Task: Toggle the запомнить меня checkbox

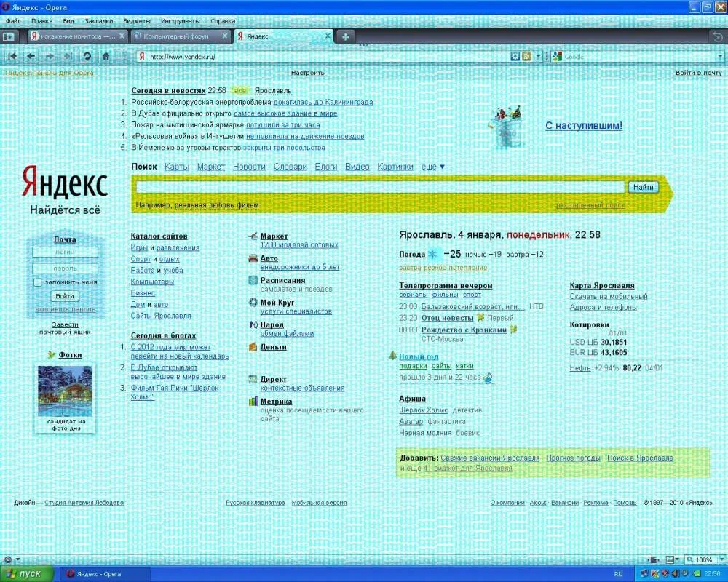Action: [x=38, y=282]
